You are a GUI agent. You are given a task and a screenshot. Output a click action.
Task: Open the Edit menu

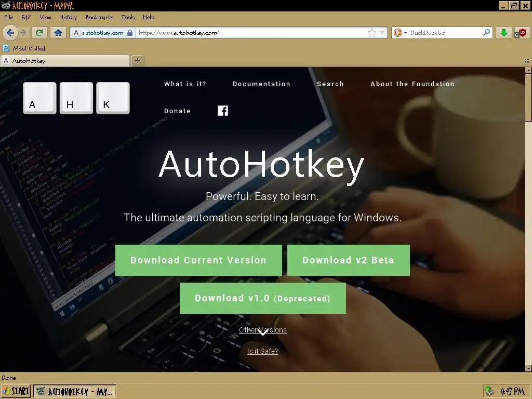tap(26, 17)
